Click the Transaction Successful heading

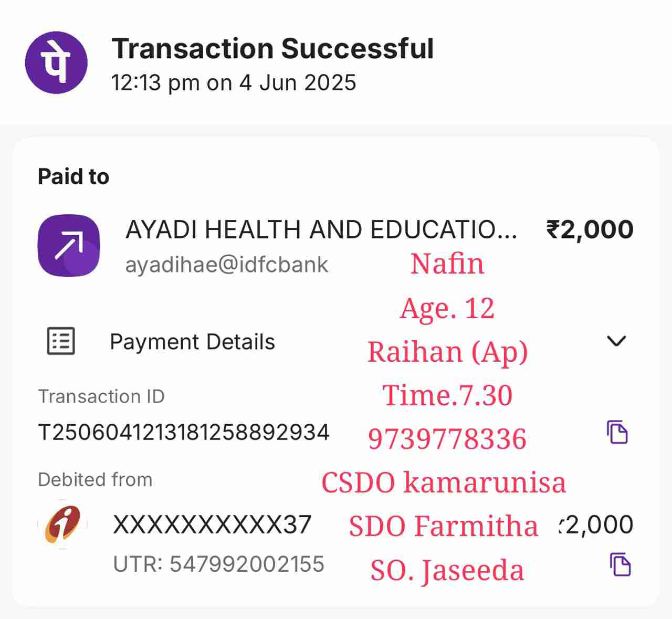point(272,49)
